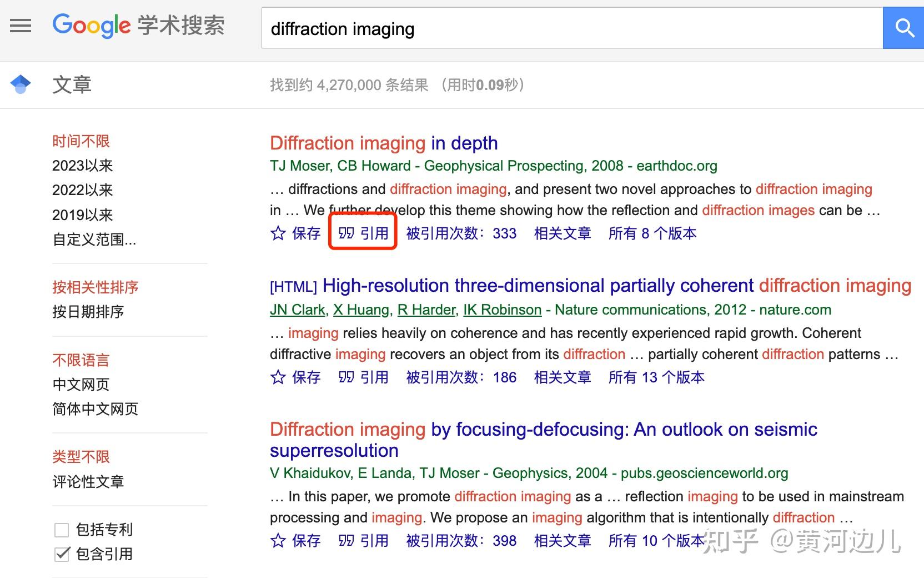
Task: Open the hamburger menu
Action: (x=21, y=26)
